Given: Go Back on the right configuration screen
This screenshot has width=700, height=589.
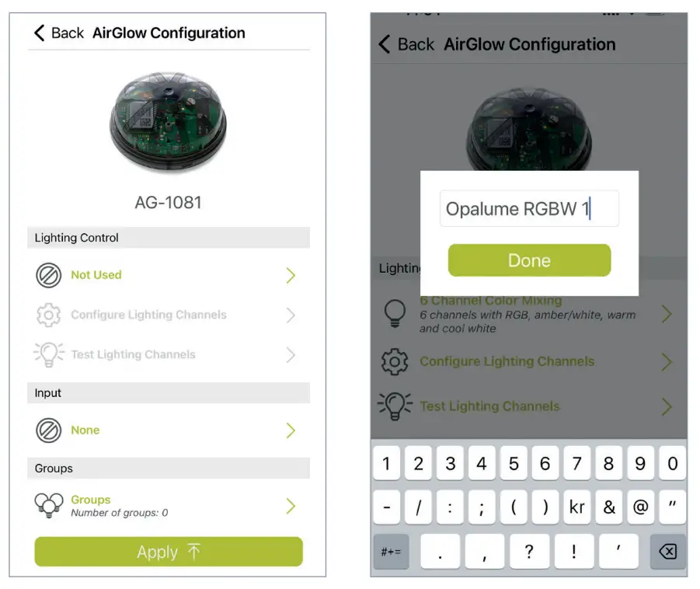Looking at the screenshot, I should (406, 44).
